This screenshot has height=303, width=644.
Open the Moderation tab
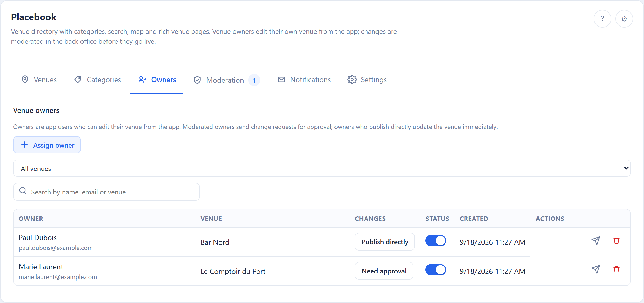(x=226, y=80)
